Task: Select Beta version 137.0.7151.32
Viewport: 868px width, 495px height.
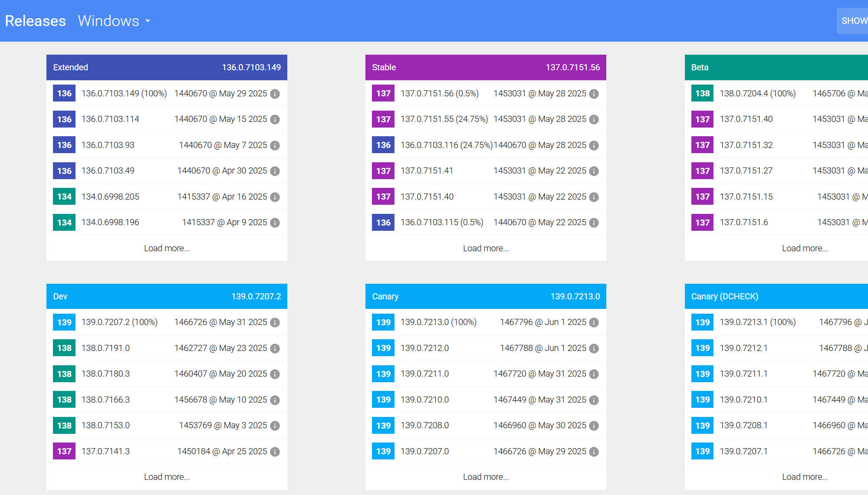Action: click(x=746, y=145)
